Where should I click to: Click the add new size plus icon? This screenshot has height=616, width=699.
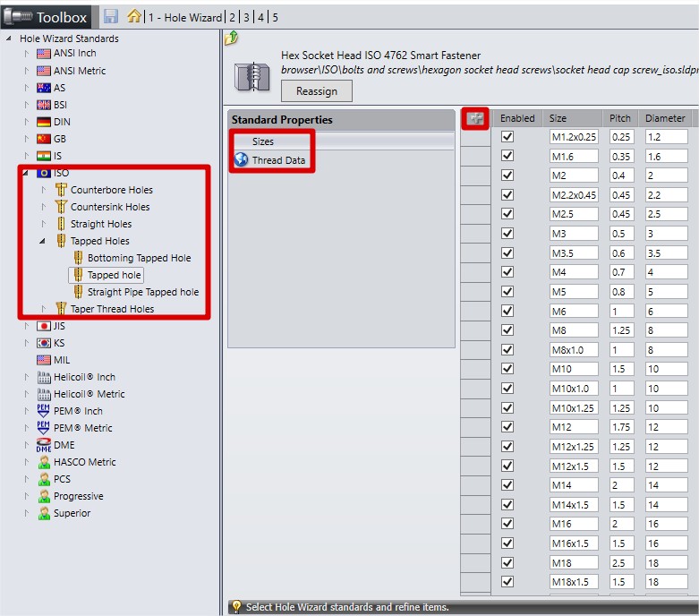pos(474,118)
